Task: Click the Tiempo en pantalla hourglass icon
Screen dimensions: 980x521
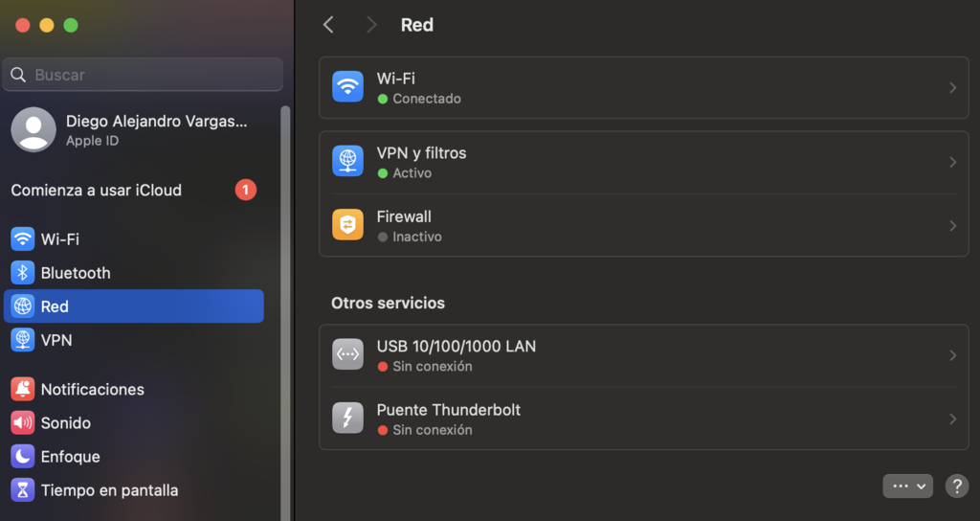Action: 22,490
